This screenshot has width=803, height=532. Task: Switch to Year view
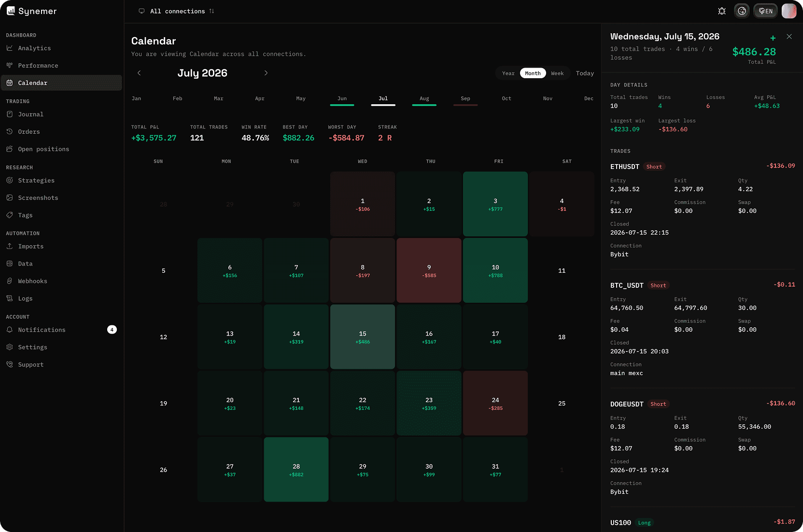pos(508,73)
